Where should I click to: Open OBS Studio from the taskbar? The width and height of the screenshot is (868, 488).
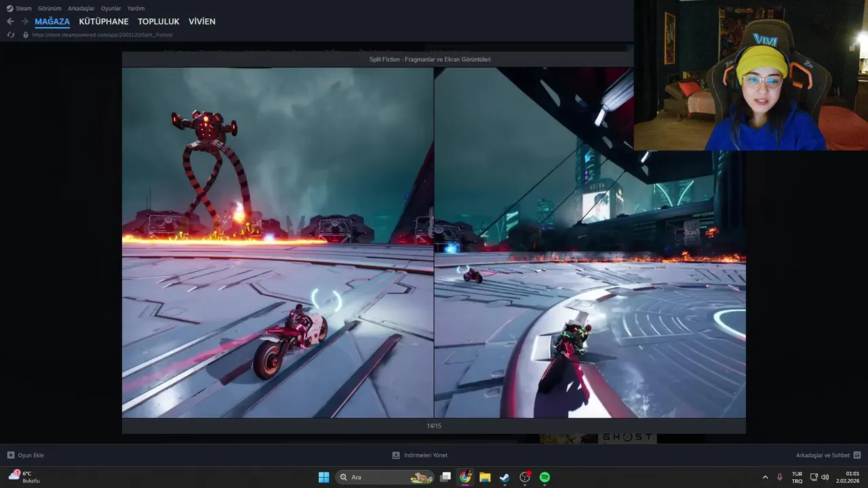(x=525, y=477)
